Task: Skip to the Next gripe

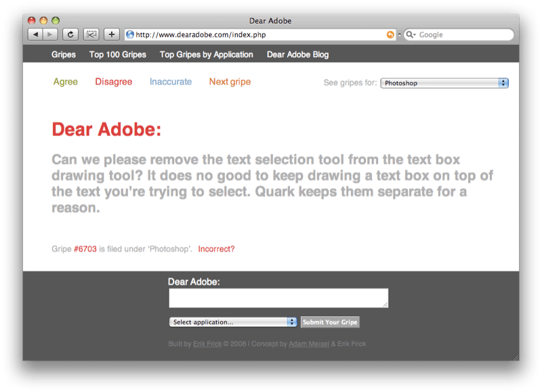Action: (230, 82)
